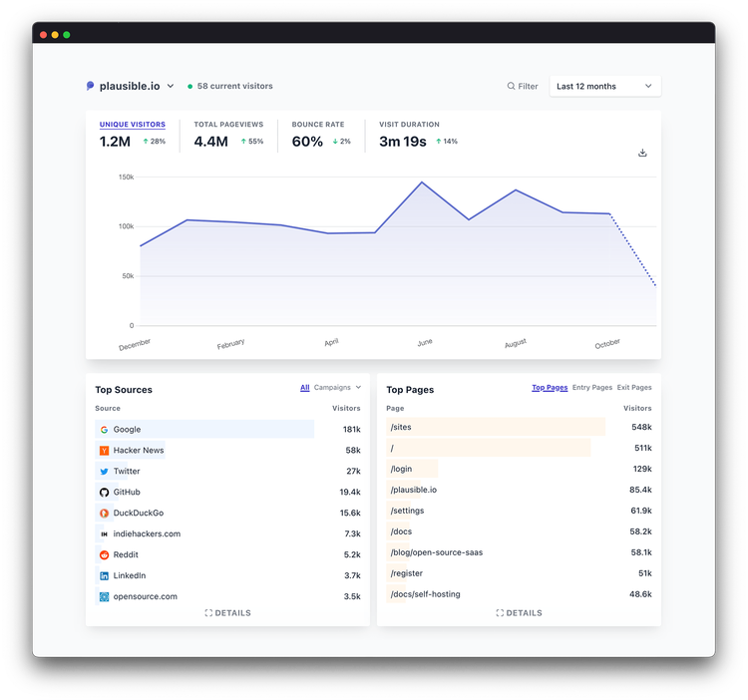Click the Twitter bird icon

(x=104, y=471)
